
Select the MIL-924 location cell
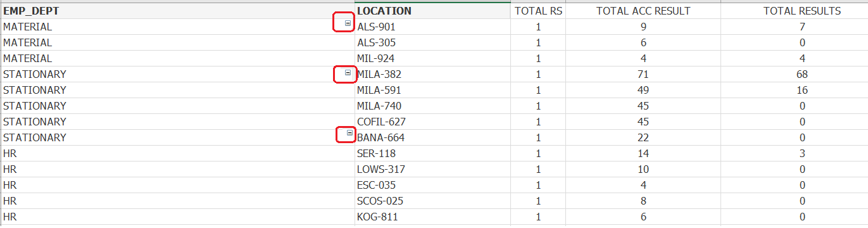432,58
